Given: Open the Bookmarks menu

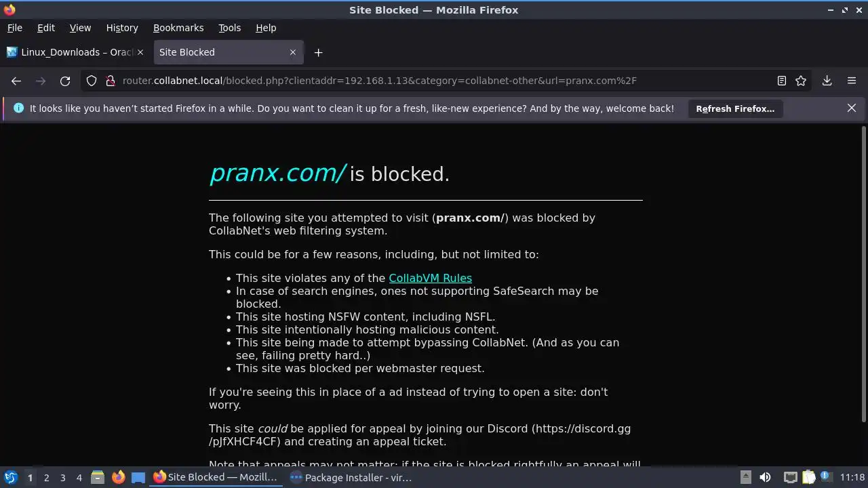Looking at the screenshot, I should tap(178, 28).
